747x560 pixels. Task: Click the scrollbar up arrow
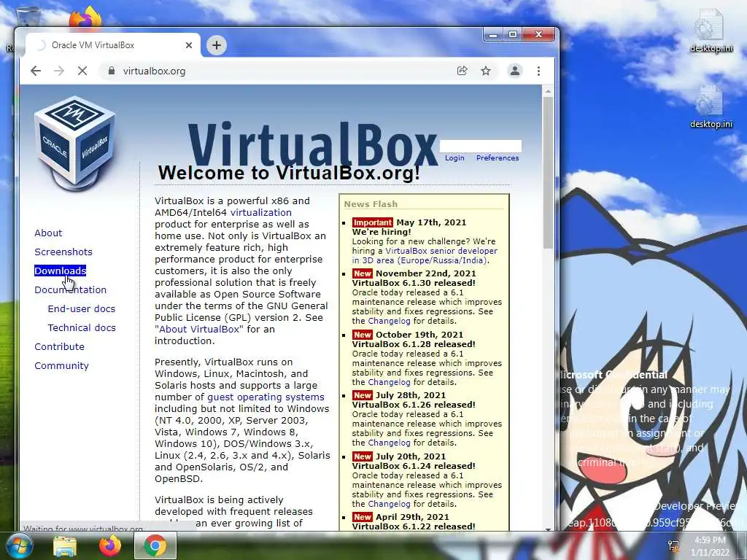[548, 90]
